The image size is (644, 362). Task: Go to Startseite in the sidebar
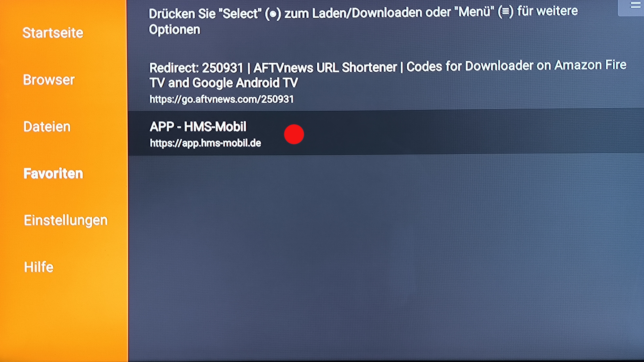pos(53,33)
